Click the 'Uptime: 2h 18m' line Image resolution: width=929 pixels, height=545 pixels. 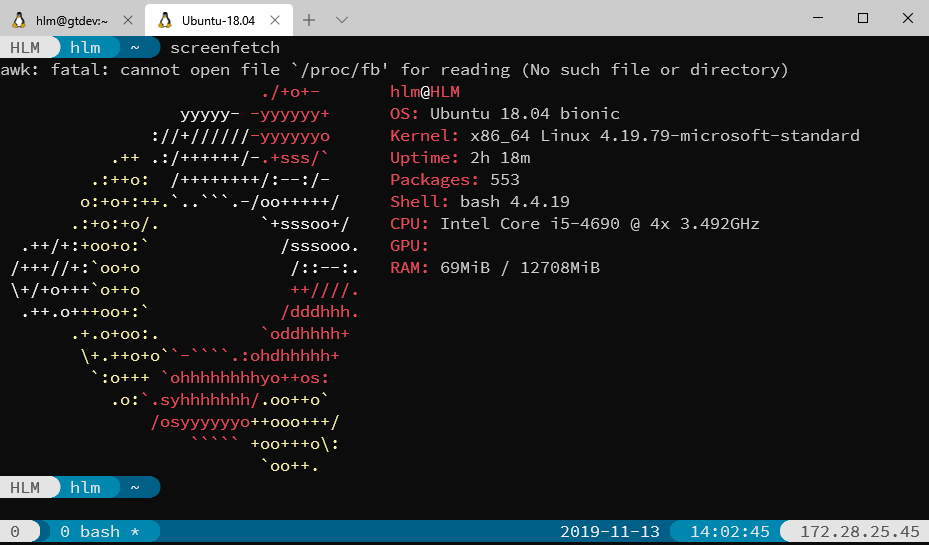460,158
